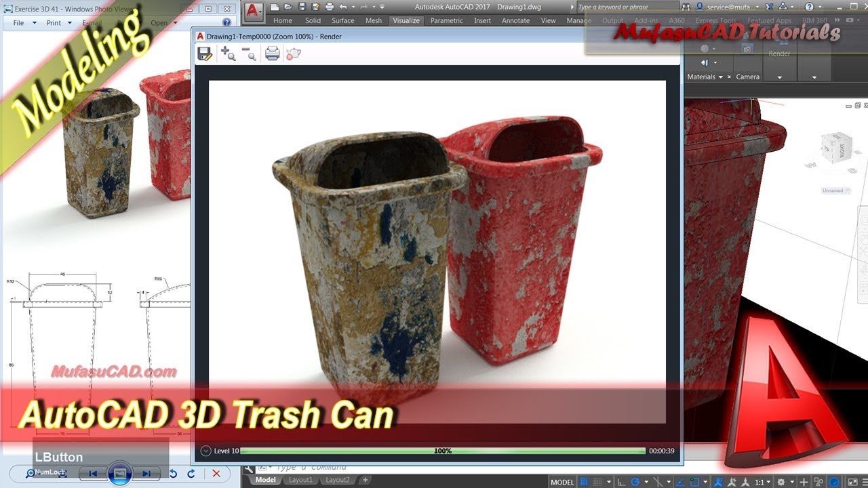Expand the Render panel dropdown arrow
Screen dimensions: 868x488
pyautogui.click(x=779, y=77)
